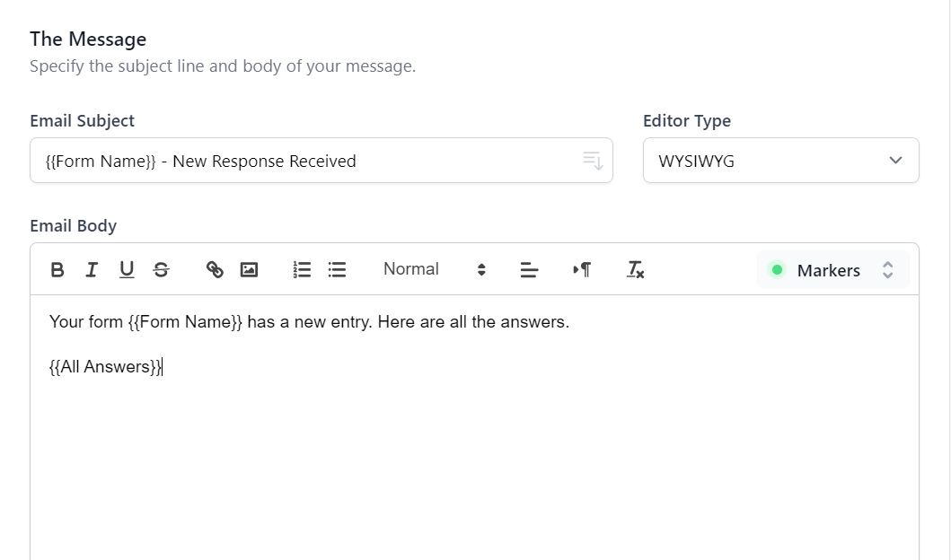The height and width of the screenshot is (560, 951).
Task: Insert a hyperlink
Action: [215, 269]
